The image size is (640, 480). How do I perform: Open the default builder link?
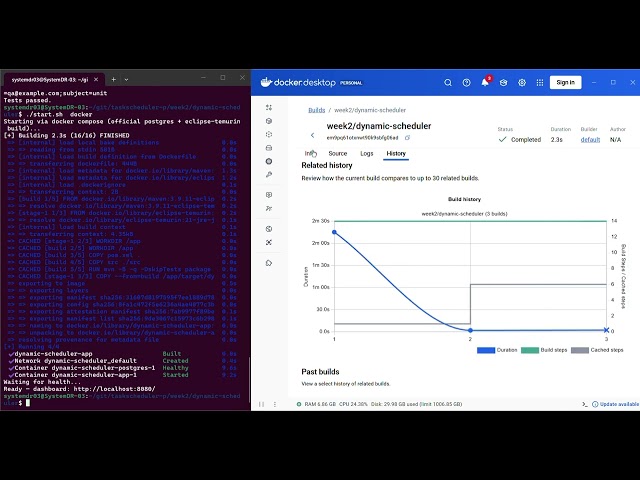(x=590, y=140)
